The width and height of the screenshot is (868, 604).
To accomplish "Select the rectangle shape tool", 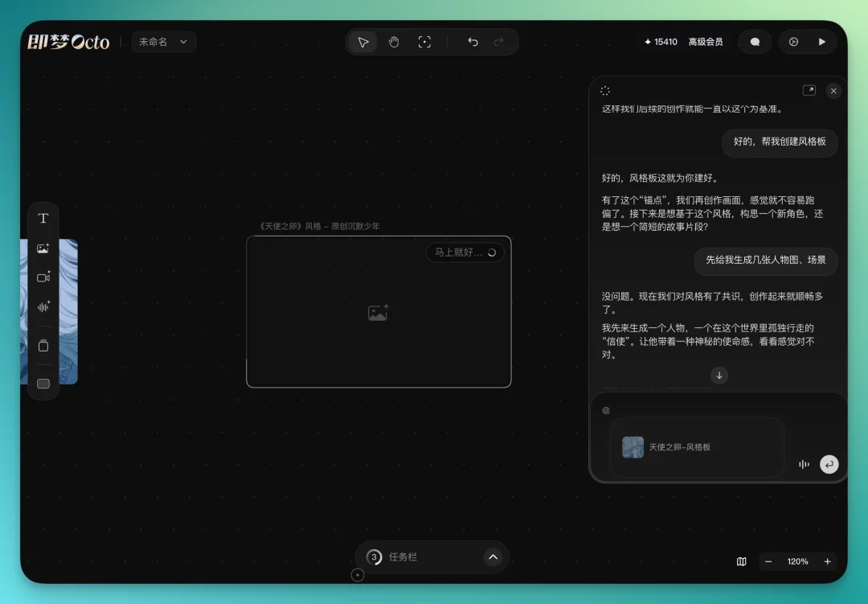I will coord(43,384).
